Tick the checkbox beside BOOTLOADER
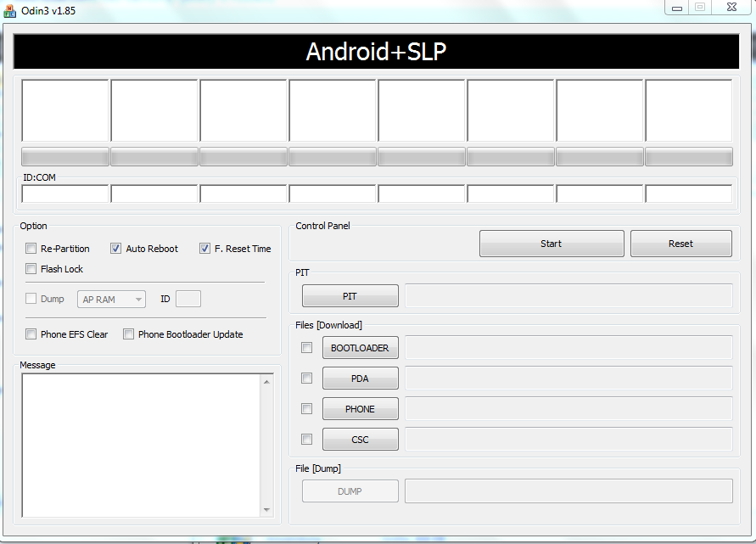Image resolution: width=756 pixels, height=544 pixels. [306, 347]
